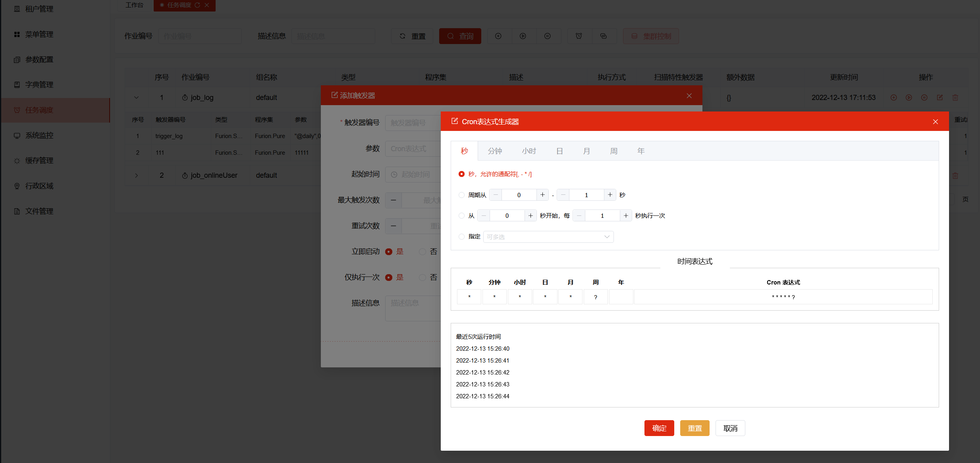Select 否 for 立即启动
Screen dimensions: 980x463
pyautogui.click(x=422, y=252)
